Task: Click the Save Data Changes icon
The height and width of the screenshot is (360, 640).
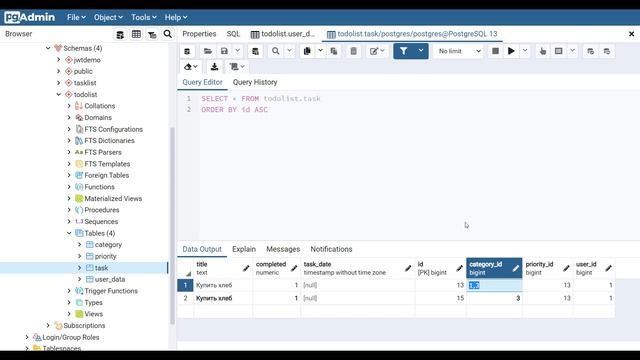Action: tap(255, 51)
